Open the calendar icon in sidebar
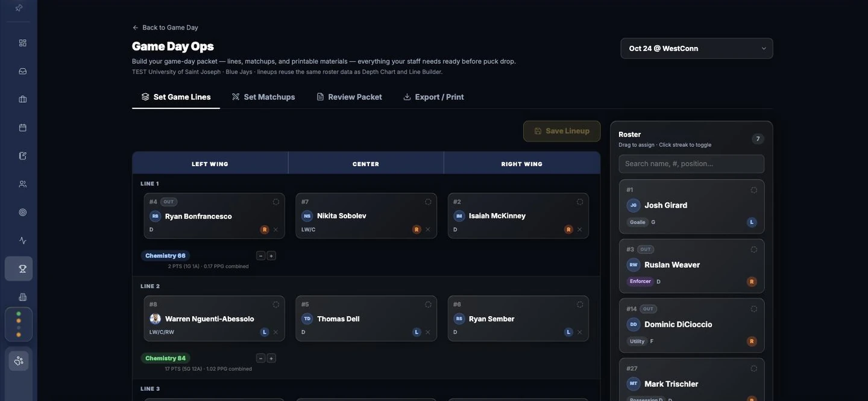Viewport: 868px width, 401px height. point(23,128)
